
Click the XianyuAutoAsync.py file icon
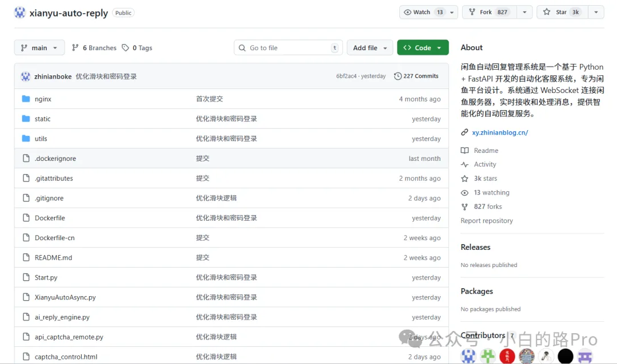(26, 297)
